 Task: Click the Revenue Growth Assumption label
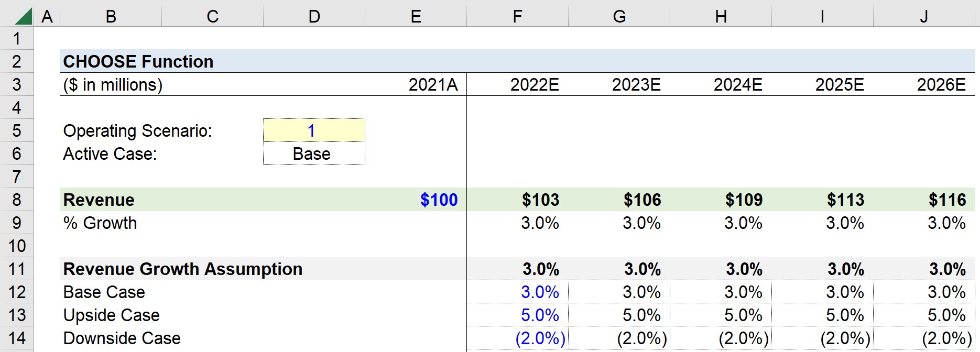pyautogui.click(x=183, y=269)
